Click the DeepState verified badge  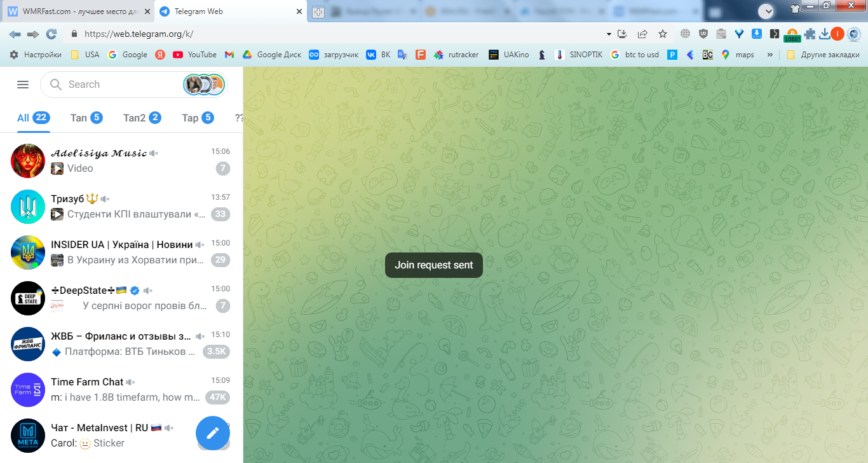(x=135, y=291)
